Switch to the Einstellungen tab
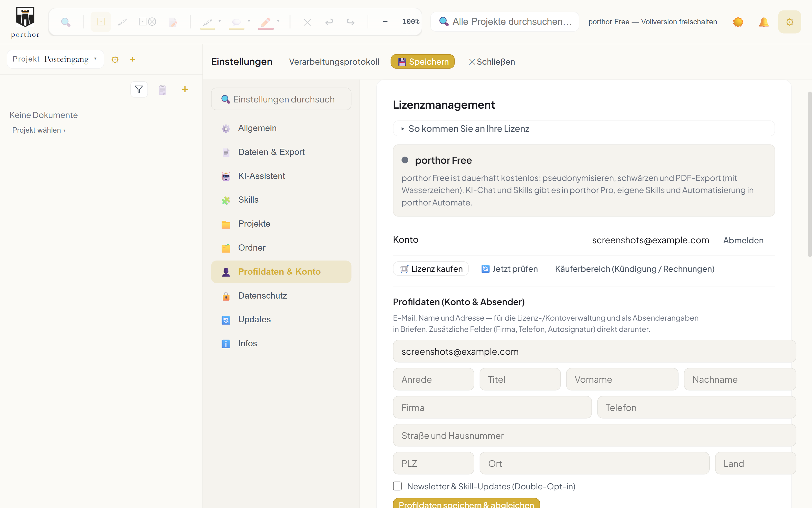812x508 pixels. [242, 62]
